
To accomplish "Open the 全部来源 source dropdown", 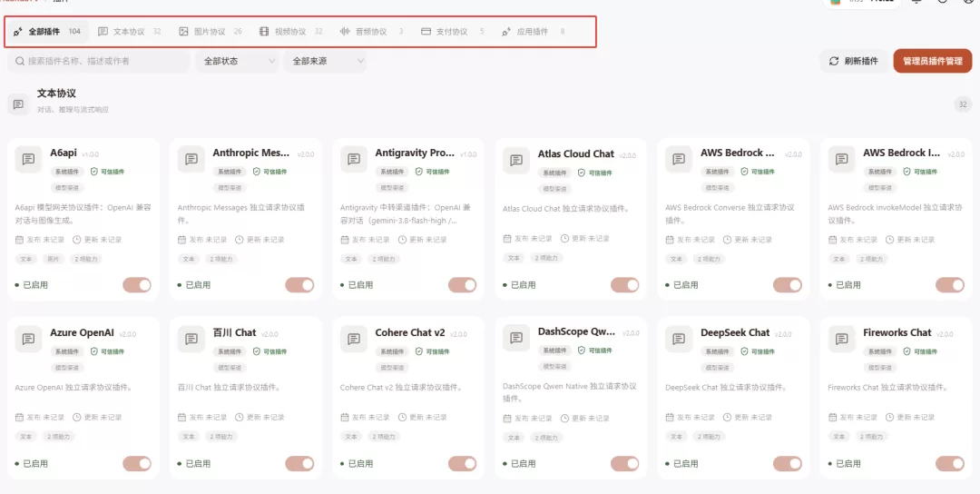I will pos(325,61).
